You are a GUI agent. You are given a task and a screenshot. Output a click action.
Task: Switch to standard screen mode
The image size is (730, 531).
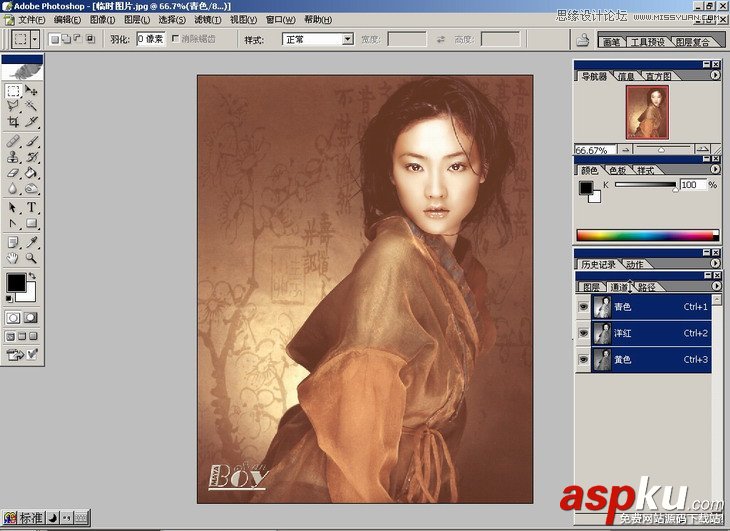(11, 336)
